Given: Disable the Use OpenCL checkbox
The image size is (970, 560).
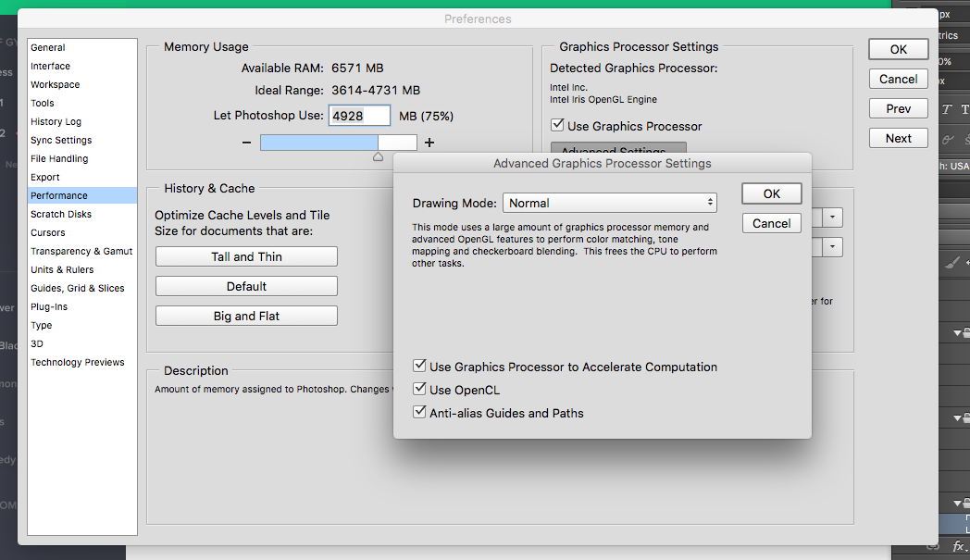Looking at the screenshot, I should coord(419,388).
